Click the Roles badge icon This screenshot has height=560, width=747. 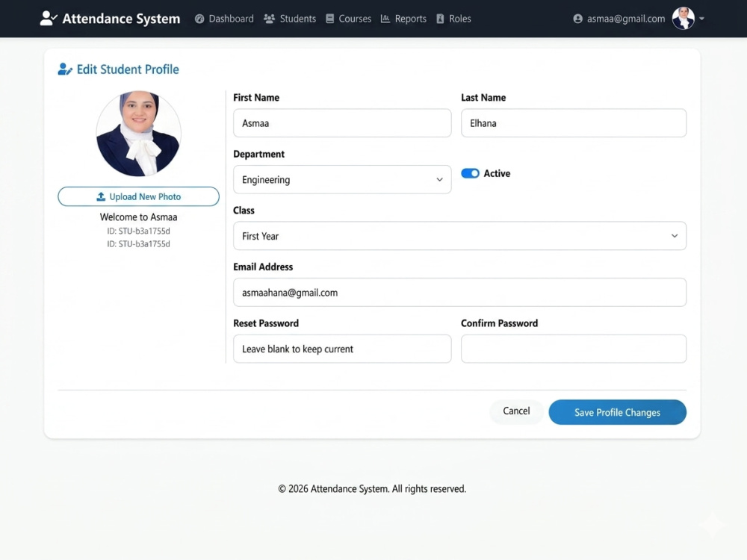[440, 19]
